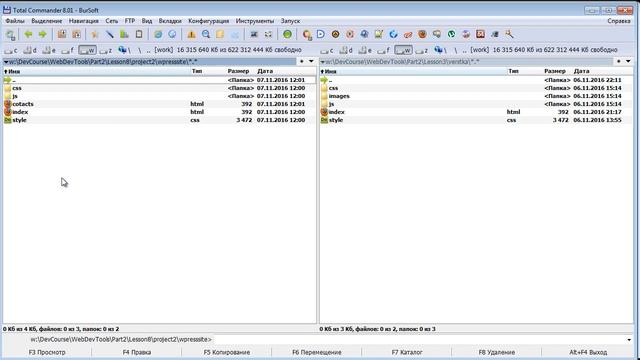Click F4 Правка button
Image resolution: width=640 pixels, height=360 pixels.
pyautogui.click(x=137, y=352)
